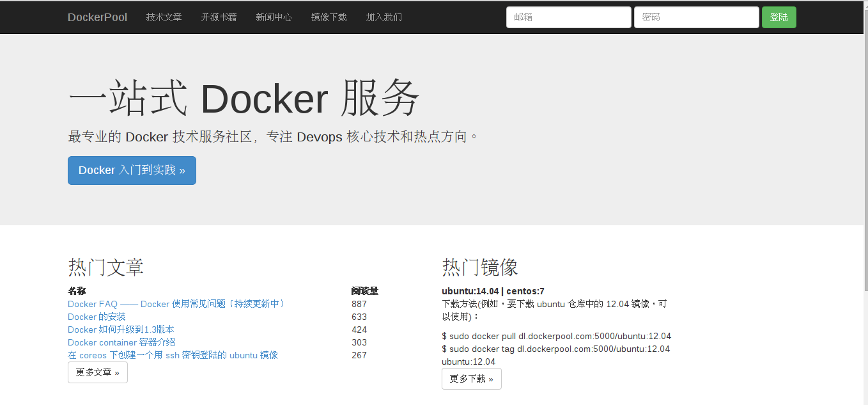Select the read count 887
Screen dimensions: 868x405
point(359,304)
